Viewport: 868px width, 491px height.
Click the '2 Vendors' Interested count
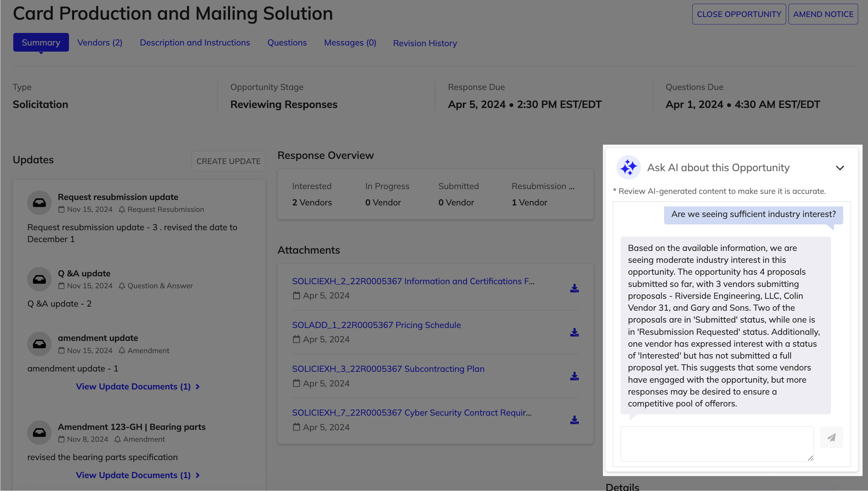click(312, 202)
